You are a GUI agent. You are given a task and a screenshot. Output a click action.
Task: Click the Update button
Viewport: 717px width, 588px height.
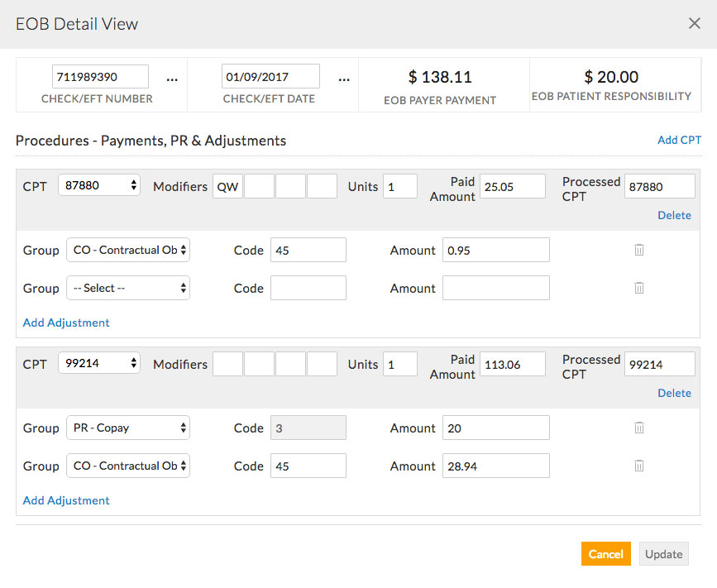663,554
